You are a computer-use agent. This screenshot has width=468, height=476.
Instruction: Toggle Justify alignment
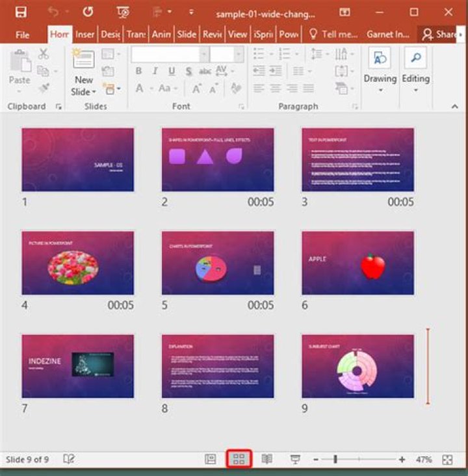(308, 88)
